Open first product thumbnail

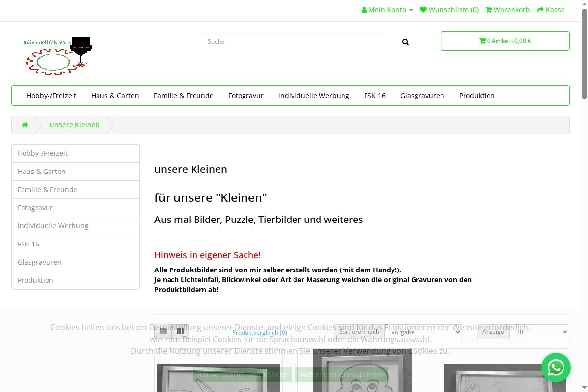(219, 378)
